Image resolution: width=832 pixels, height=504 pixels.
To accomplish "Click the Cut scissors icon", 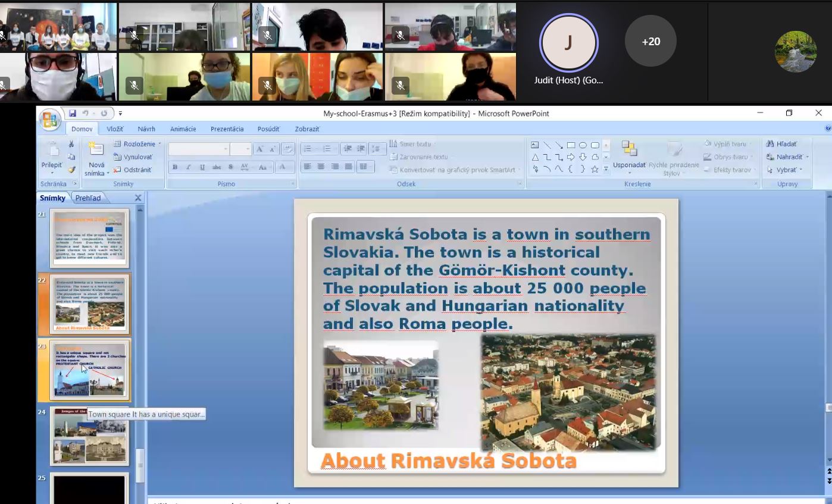I will click(x=71, y=144).
